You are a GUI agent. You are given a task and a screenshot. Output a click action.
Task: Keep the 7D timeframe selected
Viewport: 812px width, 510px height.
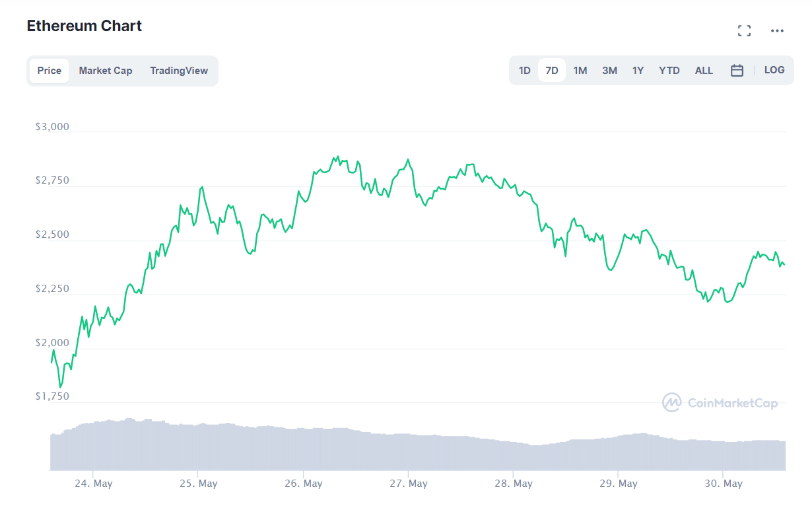click(552, 70)
